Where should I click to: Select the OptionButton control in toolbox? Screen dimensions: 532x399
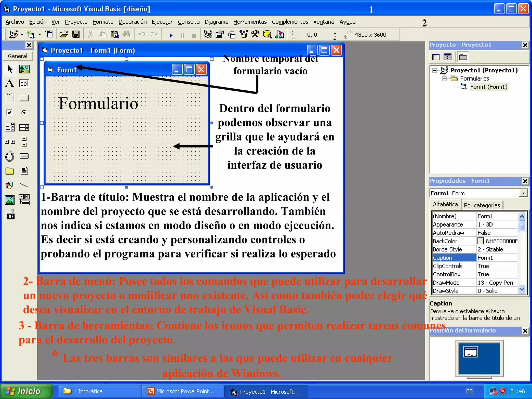point(24,112)
